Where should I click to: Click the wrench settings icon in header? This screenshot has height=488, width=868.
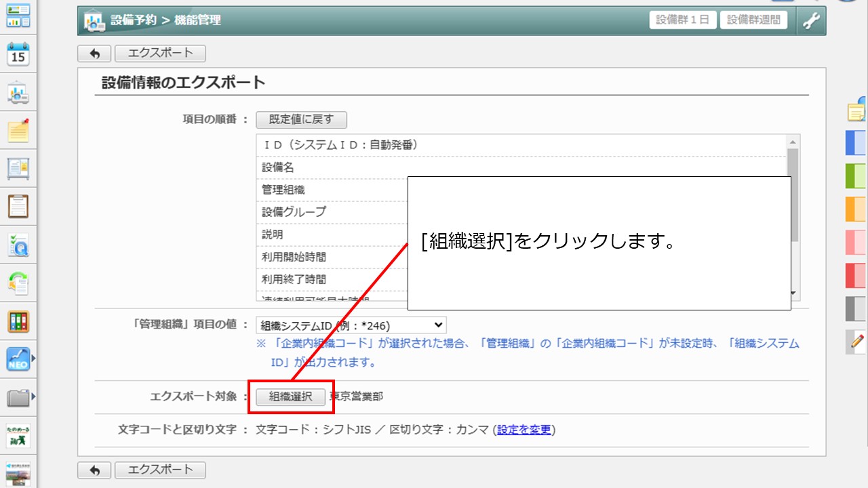[x=811, y=20]
